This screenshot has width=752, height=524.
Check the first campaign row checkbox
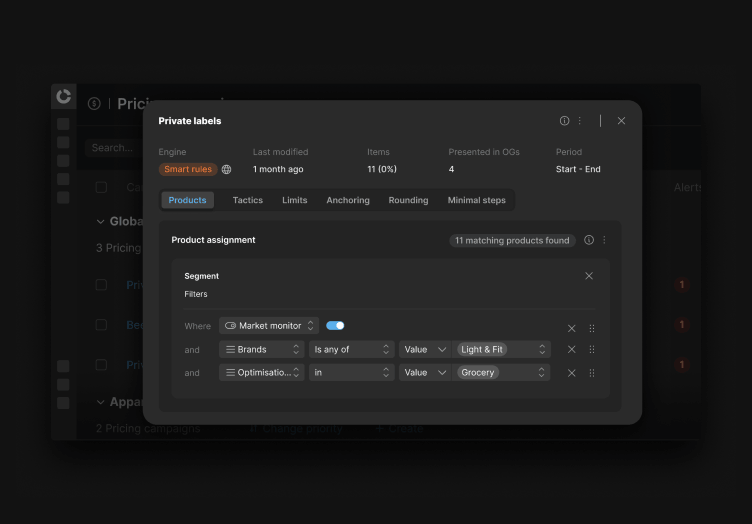click(x=101, y=285)
